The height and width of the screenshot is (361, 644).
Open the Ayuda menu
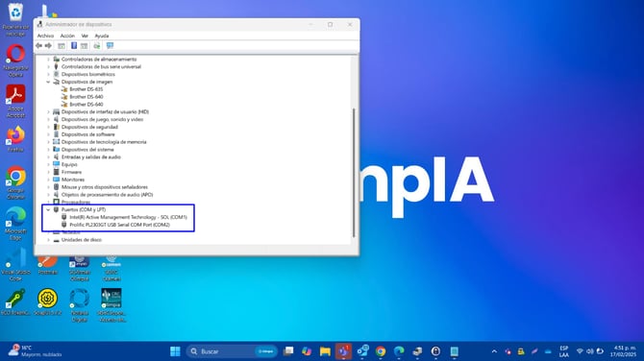point(102,36)
